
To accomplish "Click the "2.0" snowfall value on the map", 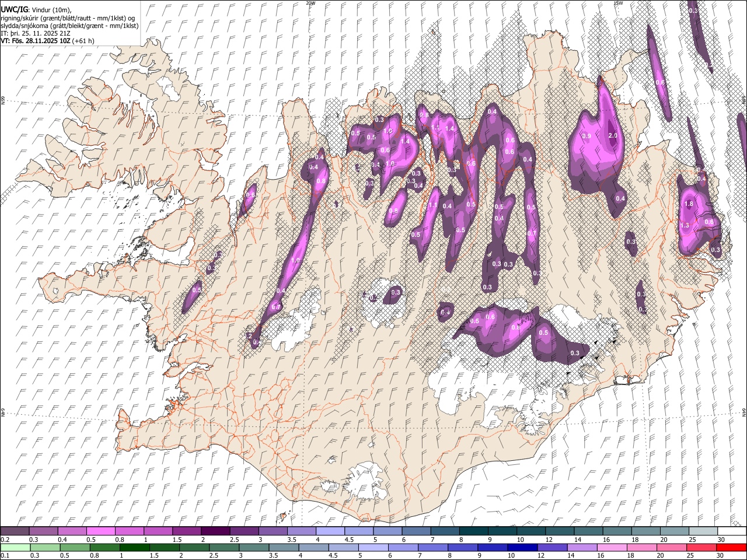I will point(613,135).
